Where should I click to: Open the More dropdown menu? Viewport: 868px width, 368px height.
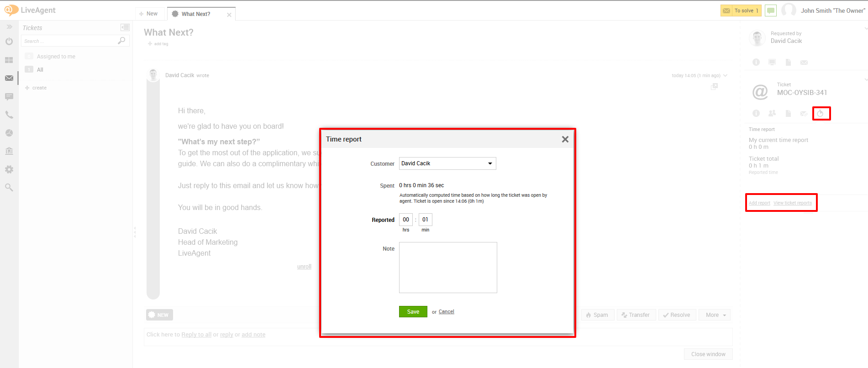[x=715, y=315]
